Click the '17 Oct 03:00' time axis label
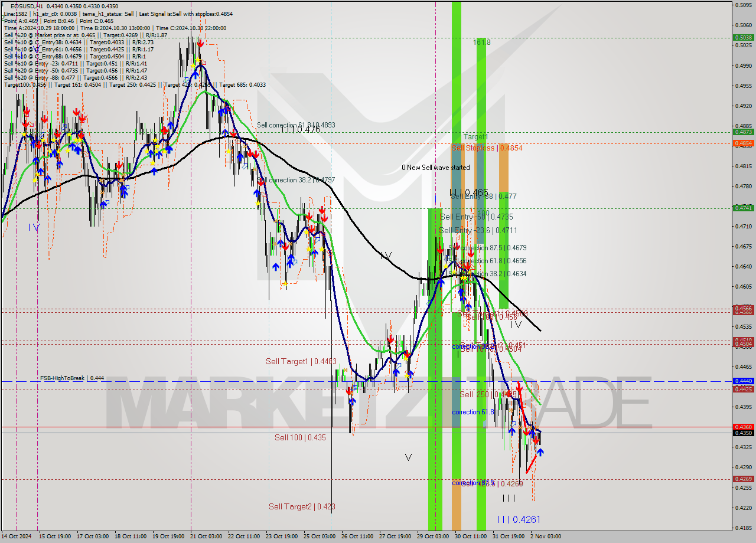This screenshot has height=543, width=756. click(93, 537)
